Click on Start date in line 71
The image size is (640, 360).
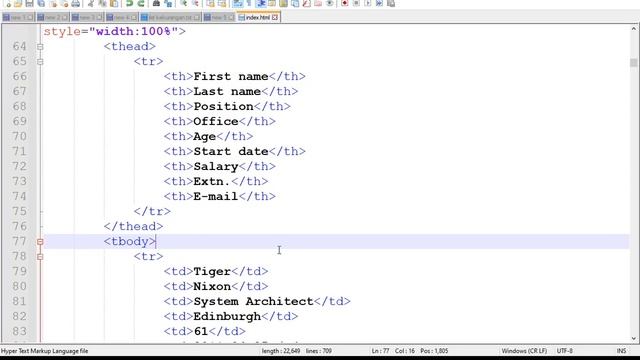[231, 151]
